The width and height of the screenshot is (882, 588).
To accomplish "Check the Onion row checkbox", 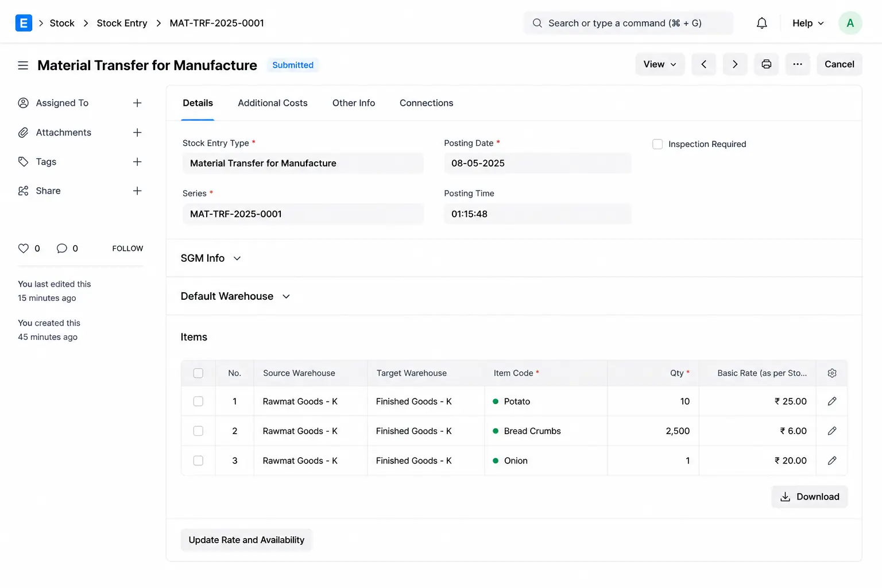I will [x=198, y=461].
